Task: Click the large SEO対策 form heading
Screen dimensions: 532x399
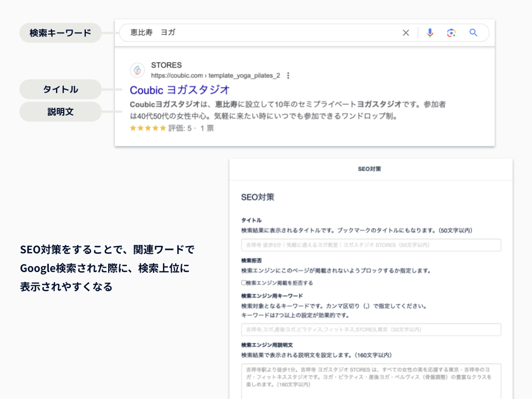Action: pyautogui.click(x=258, y=197)
